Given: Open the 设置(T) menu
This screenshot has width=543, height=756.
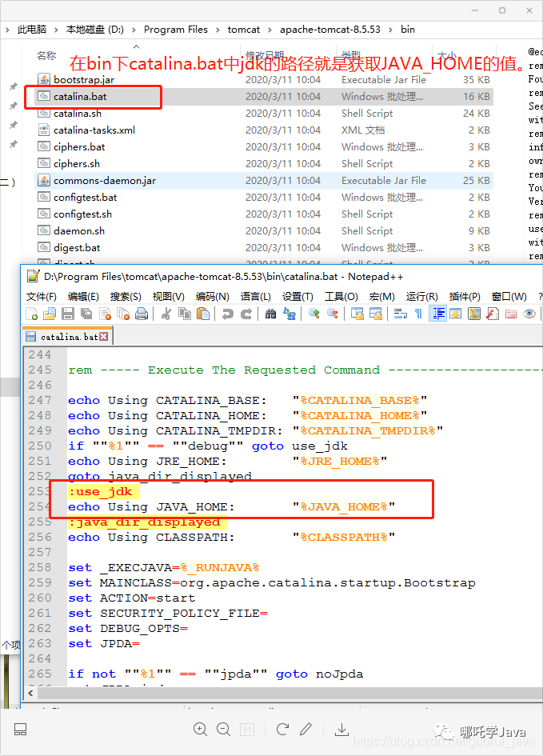Looking at the screenshot, I should click(x=297, y=297).
